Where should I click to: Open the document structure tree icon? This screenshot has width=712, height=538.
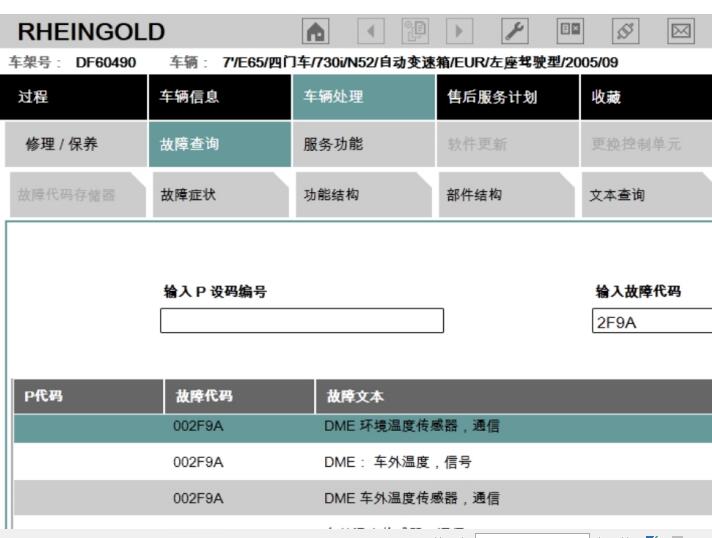(415, 31)
